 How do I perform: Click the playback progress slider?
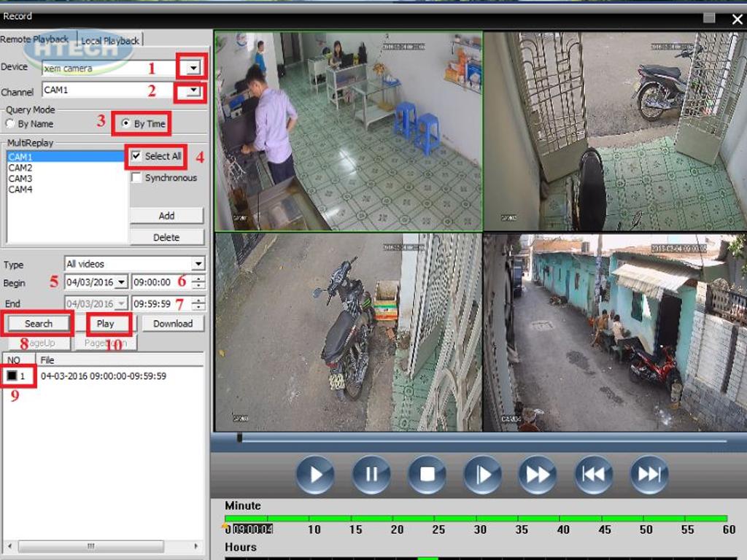(481, 439)
